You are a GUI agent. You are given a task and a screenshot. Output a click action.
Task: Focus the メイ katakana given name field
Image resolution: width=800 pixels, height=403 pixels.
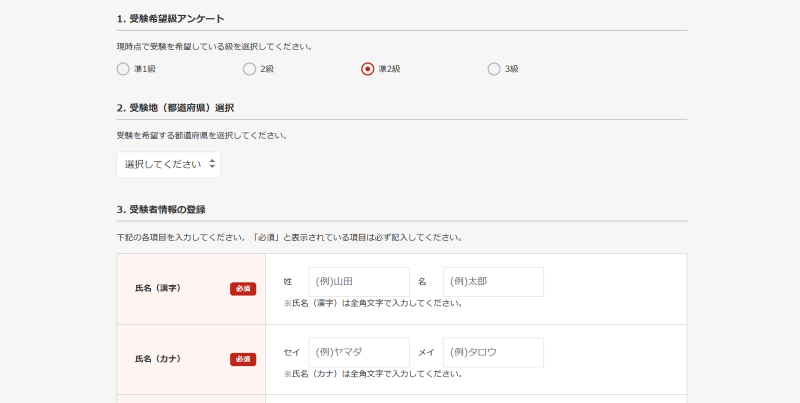(493, 352)
